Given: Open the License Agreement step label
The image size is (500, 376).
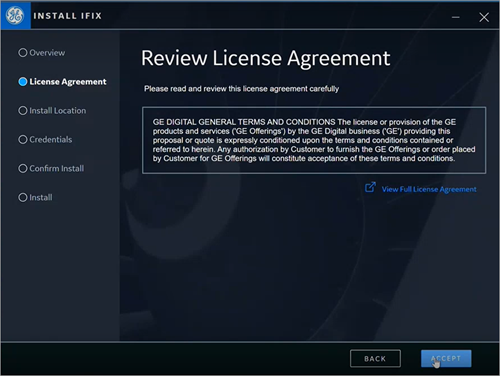Looking at the screenshot, I should click(x=68, y=82).
